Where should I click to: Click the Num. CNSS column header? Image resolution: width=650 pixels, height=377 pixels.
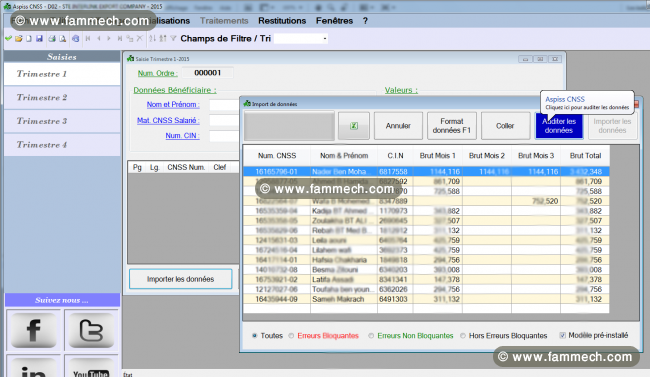pos(277,156)
